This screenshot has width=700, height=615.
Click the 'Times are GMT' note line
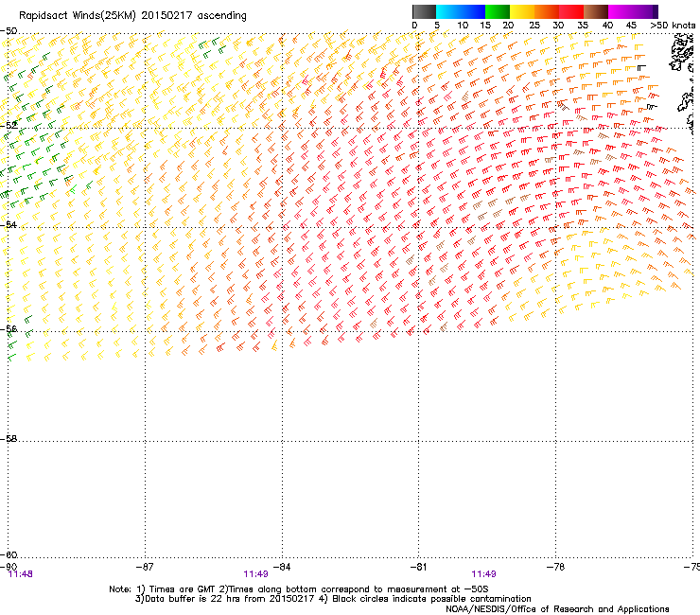point(299,589)
